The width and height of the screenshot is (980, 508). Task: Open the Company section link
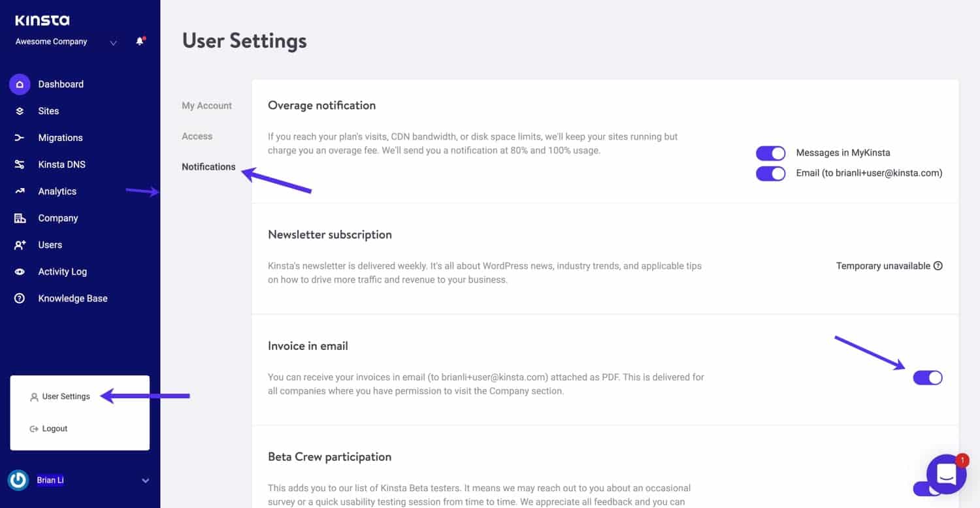57,218
